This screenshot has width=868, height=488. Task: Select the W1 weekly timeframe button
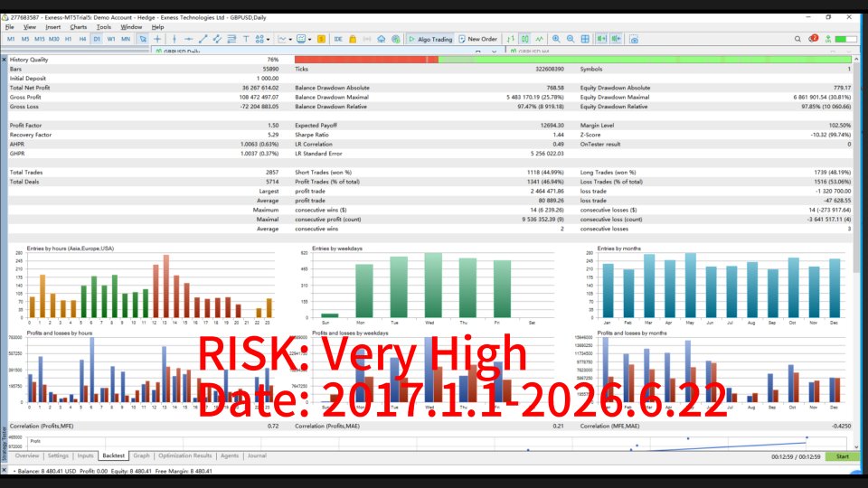[111, 39]
